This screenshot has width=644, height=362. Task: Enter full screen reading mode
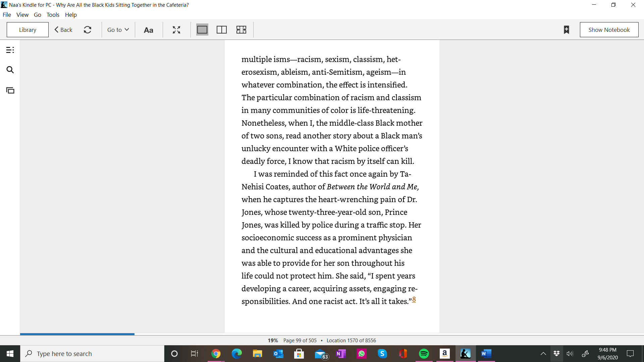point(176,30)
